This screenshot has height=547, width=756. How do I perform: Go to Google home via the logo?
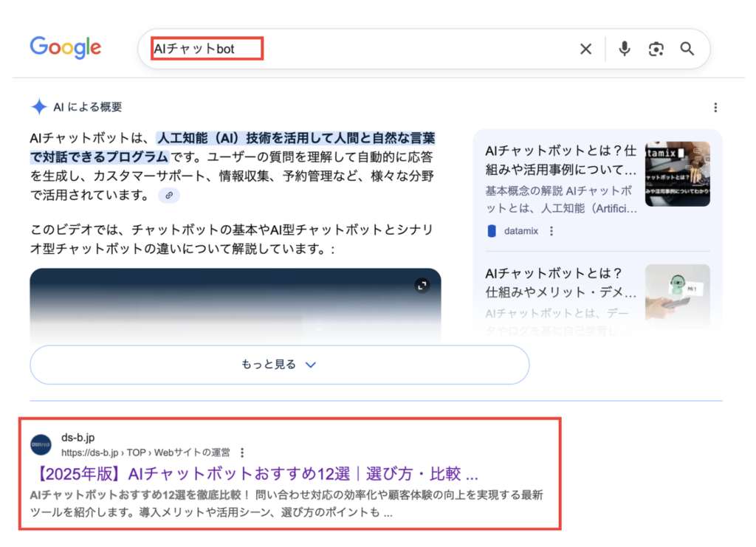[66, 48]
